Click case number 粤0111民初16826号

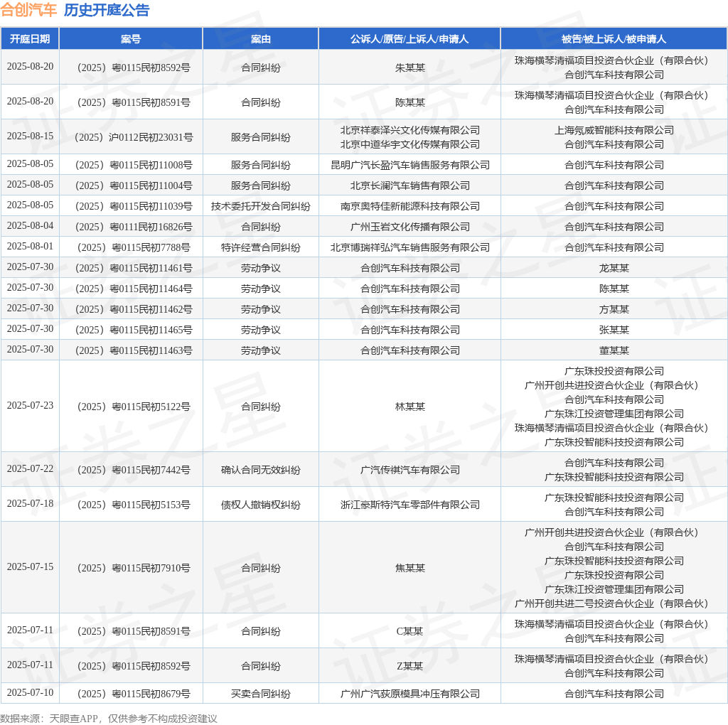[x=134, y=227]
